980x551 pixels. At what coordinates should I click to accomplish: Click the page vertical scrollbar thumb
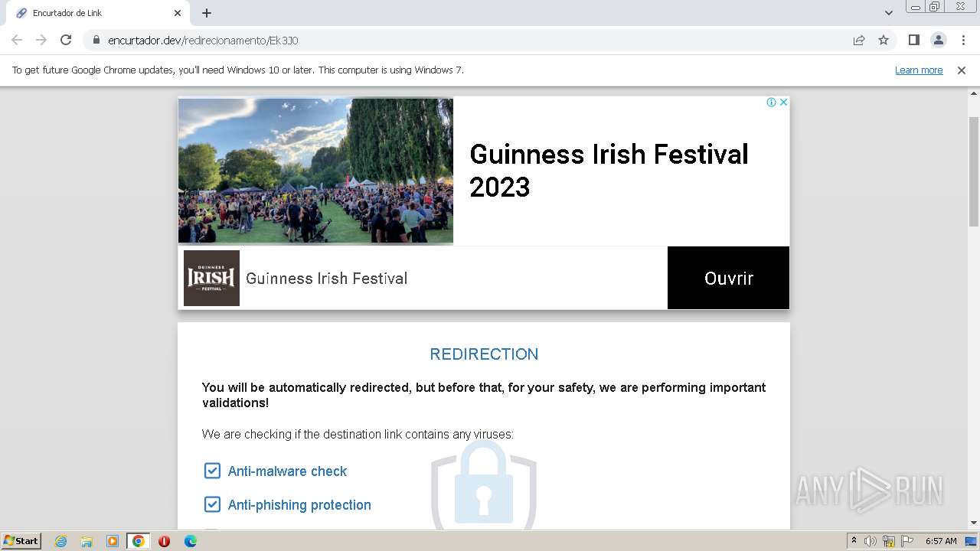click(x=974, y=171)
